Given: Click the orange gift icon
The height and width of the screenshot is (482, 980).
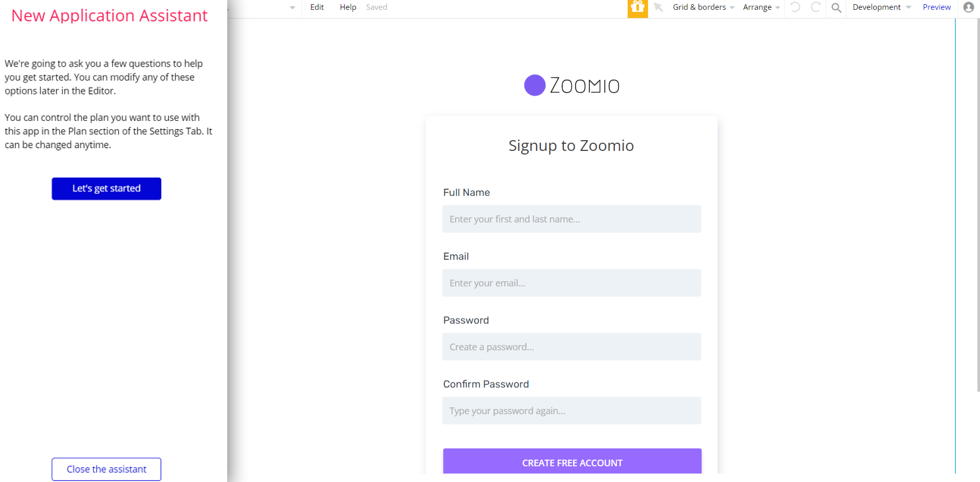Looking at the screenshot, I should point(637,8).
